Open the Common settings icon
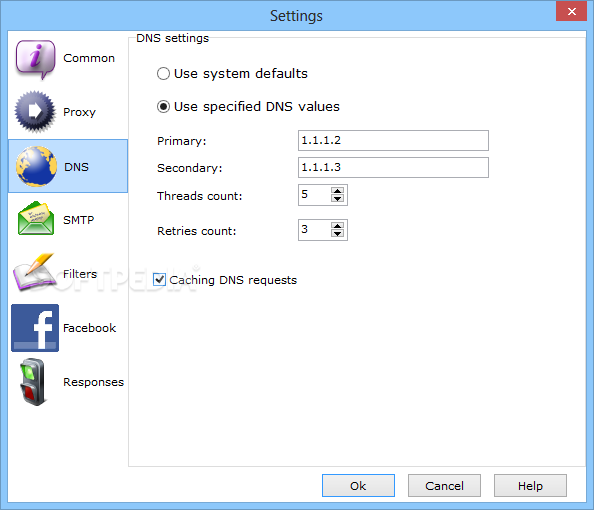This screenshot has height=510, width=594. (x=36, y=59)
